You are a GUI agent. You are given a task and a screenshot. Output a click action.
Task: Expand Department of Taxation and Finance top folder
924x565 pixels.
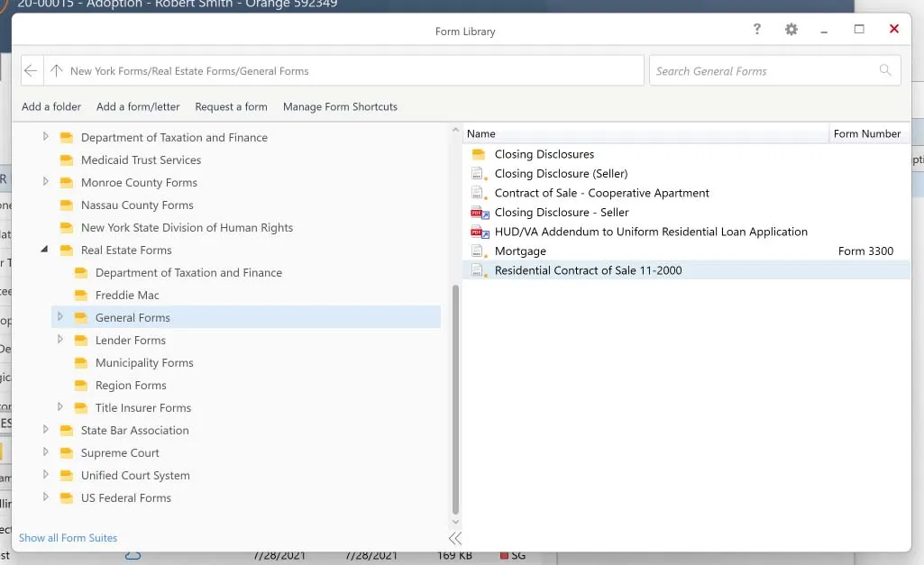pos(45,137)
